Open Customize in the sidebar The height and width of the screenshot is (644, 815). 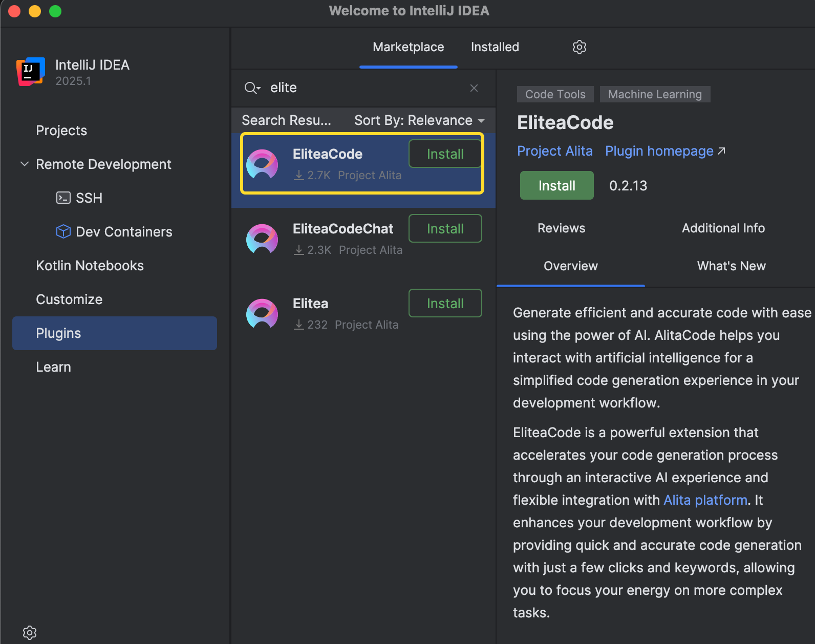[x=69, y=299]
